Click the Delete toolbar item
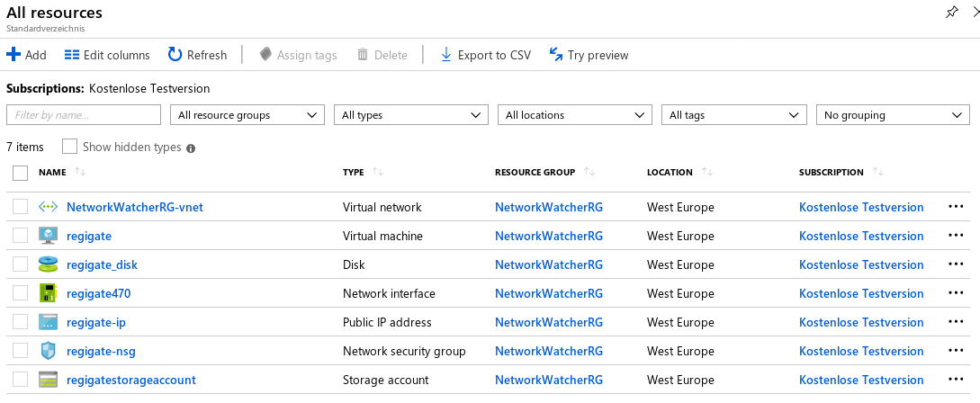 (382, 55)
